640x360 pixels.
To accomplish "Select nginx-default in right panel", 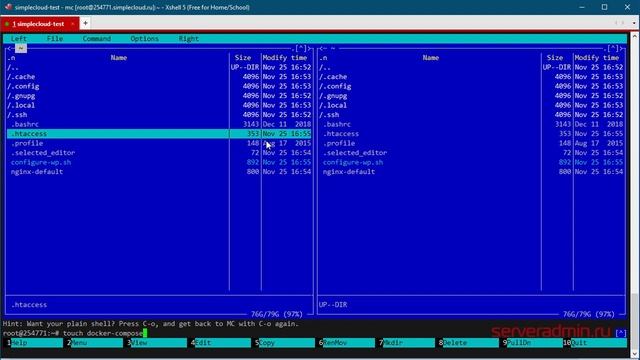I will [471, 172].
